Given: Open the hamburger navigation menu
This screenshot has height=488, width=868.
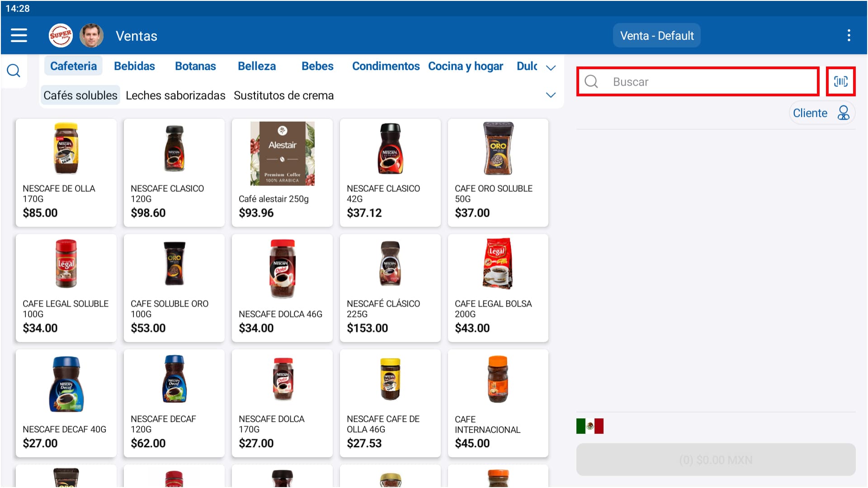Looking at the screenshot, I should (19, 35).
